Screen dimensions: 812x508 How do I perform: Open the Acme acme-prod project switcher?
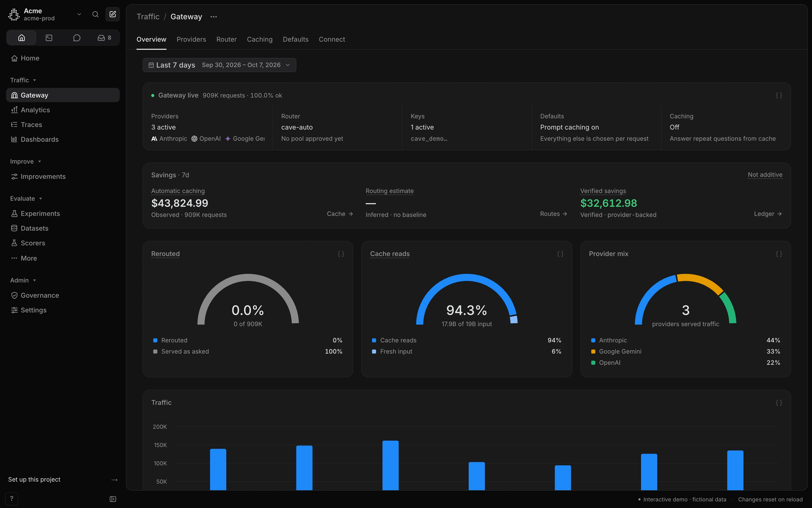click(45, 14)
